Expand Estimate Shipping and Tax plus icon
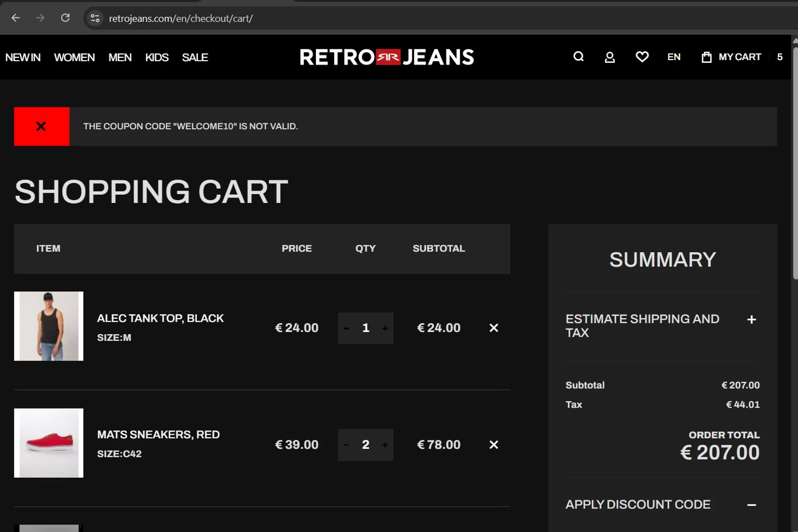This screenshot has width=798, height=532. 752,320
